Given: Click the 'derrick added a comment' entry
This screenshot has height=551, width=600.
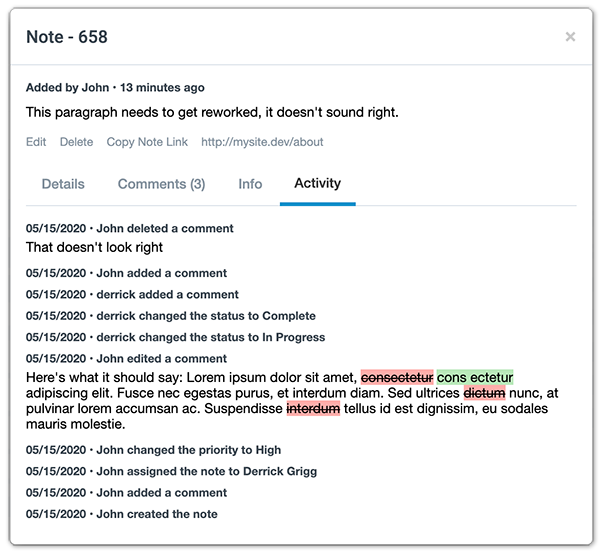Looking at the screenshot, I should pyautogui.click(x=132, y=295).
